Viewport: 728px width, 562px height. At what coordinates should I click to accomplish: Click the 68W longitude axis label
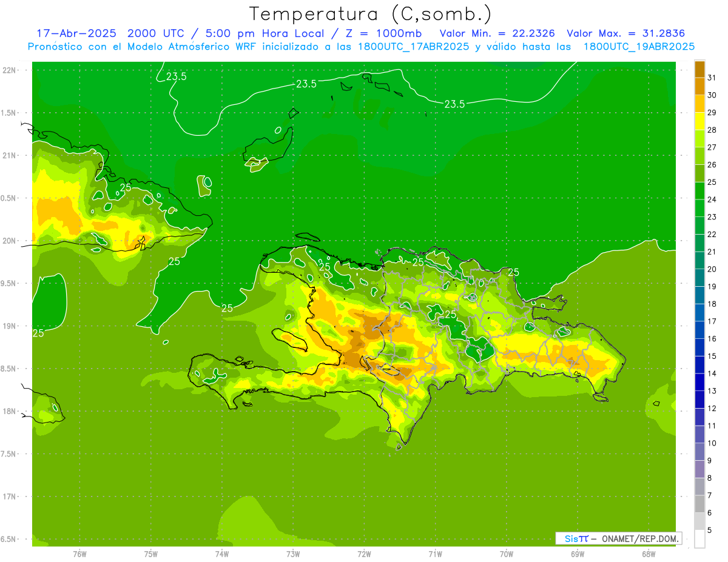click(x=649, y=554)
